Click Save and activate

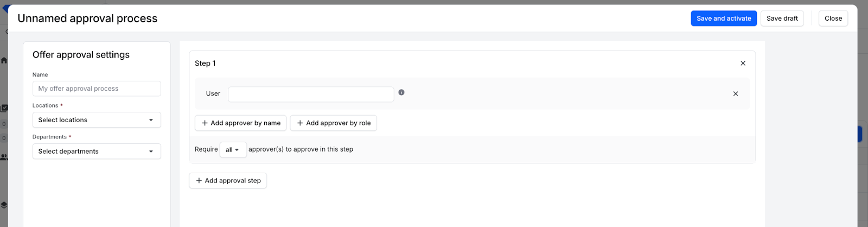coord(723,18)
